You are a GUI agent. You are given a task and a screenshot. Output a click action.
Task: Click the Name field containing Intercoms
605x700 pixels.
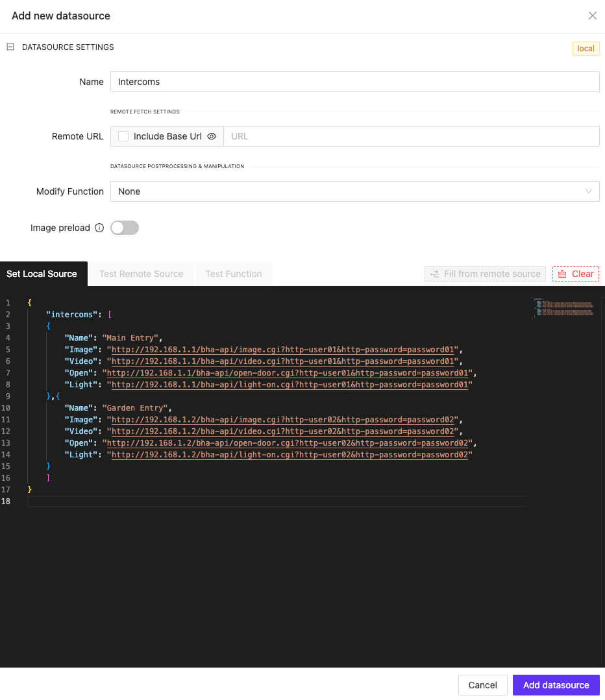pyautogui.click(x=354, y=81)
